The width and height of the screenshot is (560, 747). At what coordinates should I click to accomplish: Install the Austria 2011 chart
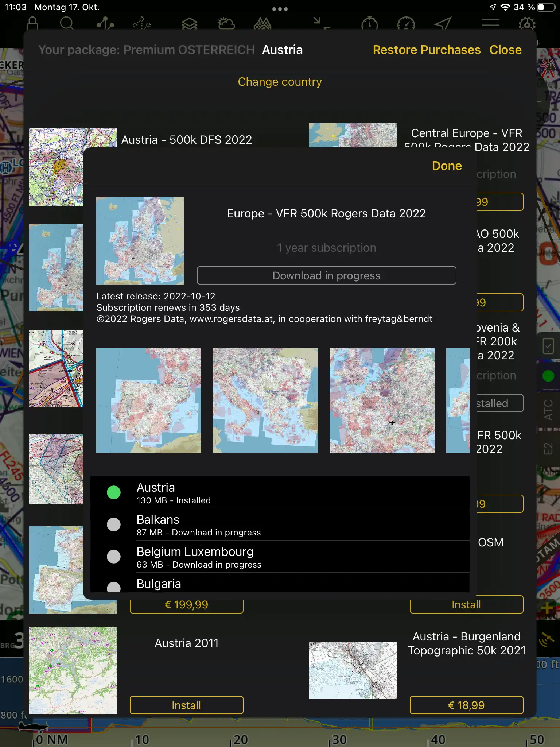(x=186, y=705)
